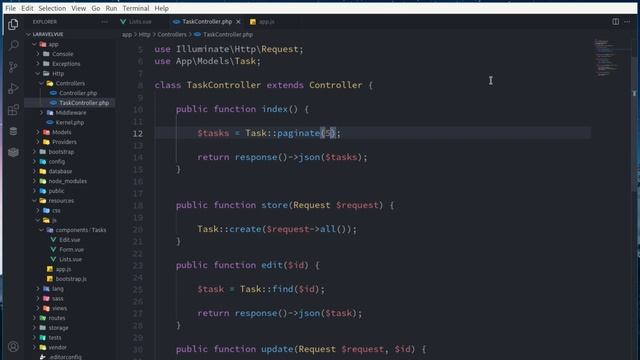
Task: Collapse the Controllers folder
Action: pyautogui.click(x=70, y=83)
